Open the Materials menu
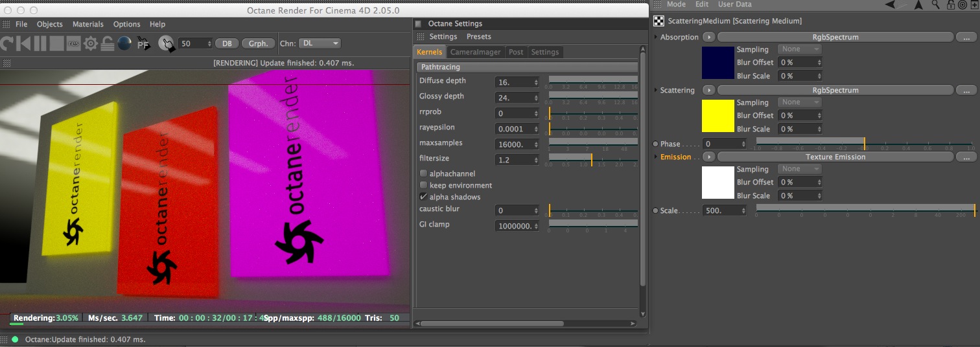Viewport: 980px width, 347px height. pos(88,24)
